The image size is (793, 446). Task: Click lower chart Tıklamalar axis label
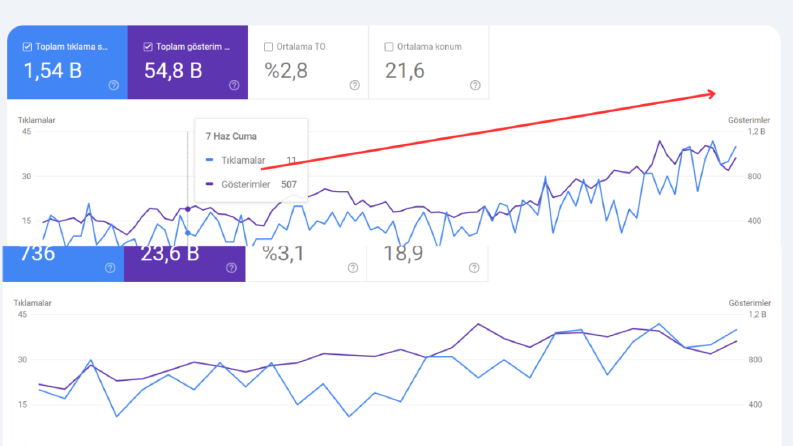[32, 303]
